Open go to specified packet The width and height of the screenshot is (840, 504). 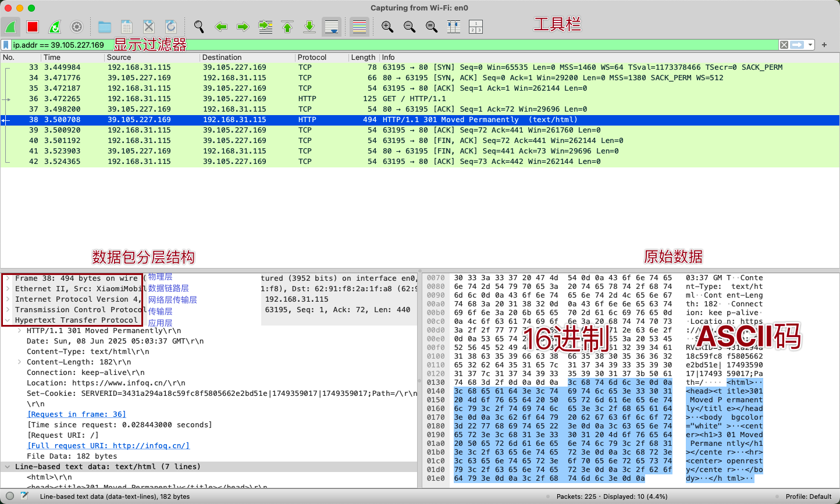[265, 27]
